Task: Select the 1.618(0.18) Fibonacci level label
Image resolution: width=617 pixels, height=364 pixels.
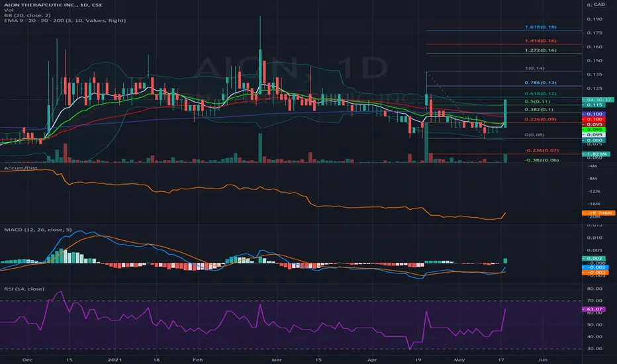Action: (x=540, y=27)
